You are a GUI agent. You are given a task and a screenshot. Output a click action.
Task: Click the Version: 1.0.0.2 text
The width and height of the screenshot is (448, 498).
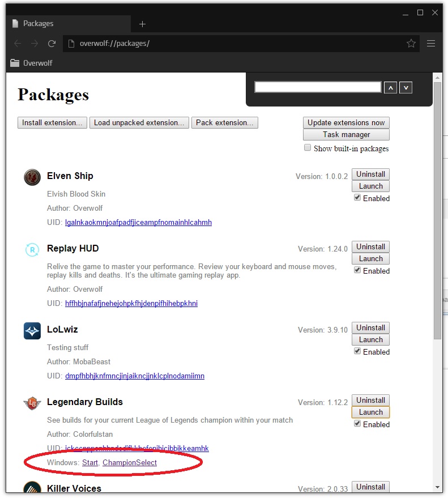coord(322,177)
